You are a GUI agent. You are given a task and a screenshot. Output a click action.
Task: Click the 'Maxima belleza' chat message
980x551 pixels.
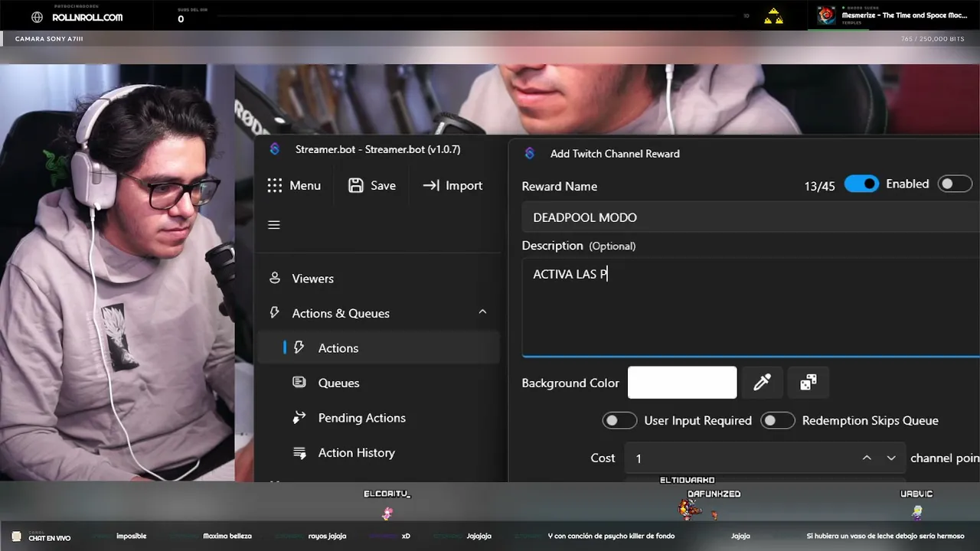(227, 536)
